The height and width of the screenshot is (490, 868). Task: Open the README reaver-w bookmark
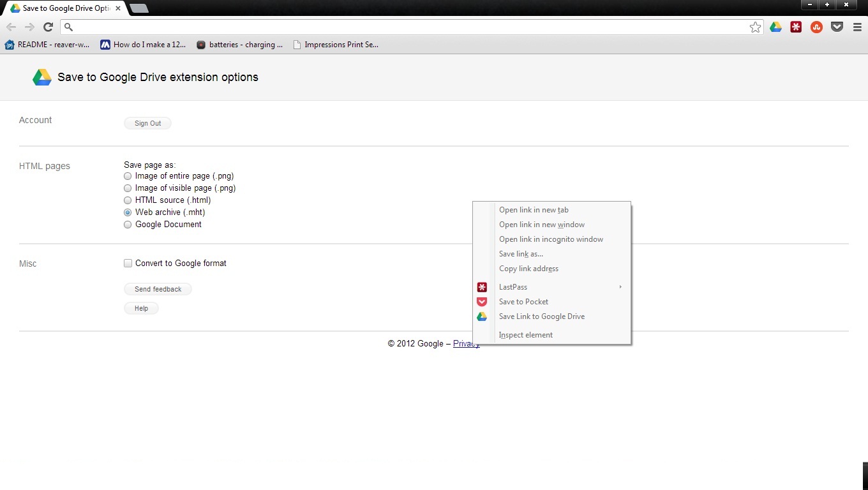[47, 45]
